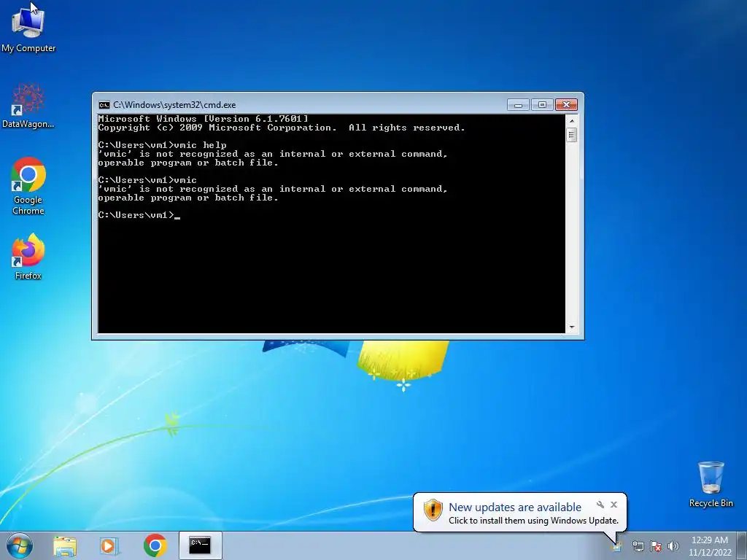Screen dimensions: 747x560
Task: Select the Recycle Bin icon
Action: [711, 484]
